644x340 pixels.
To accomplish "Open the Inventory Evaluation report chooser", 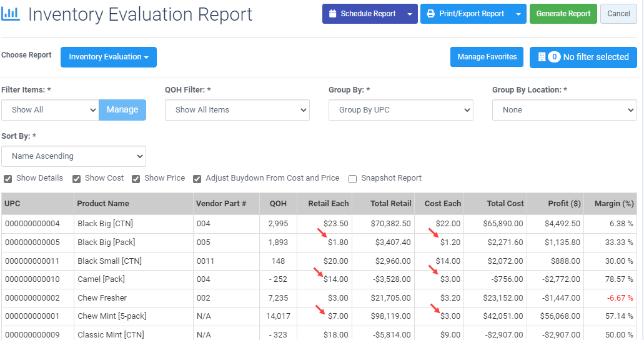I will 109,57.
